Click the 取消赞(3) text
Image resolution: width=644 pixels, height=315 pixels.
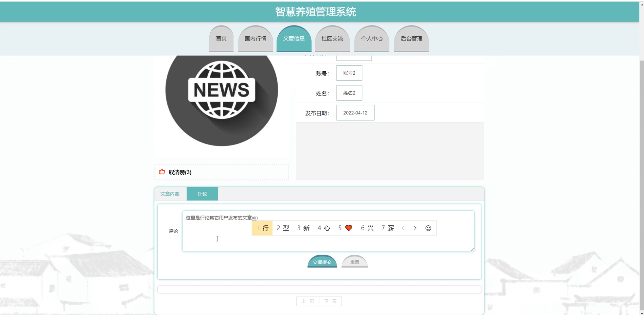tap(180, 172)
